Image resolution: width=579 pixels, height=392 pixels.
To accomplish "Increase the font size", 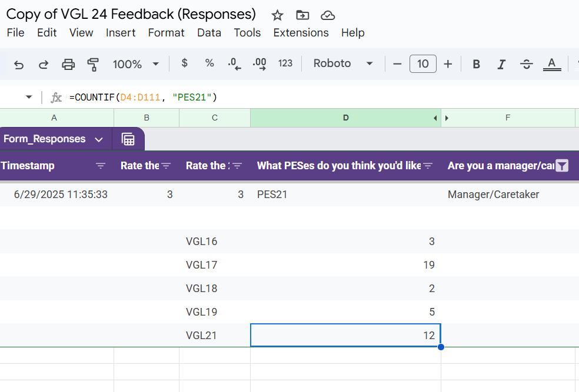I will (448, 64).
